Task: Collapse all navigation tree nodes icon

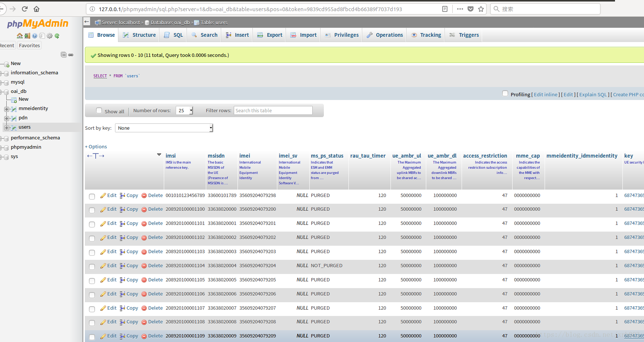Action: click(x=64, y=55)
